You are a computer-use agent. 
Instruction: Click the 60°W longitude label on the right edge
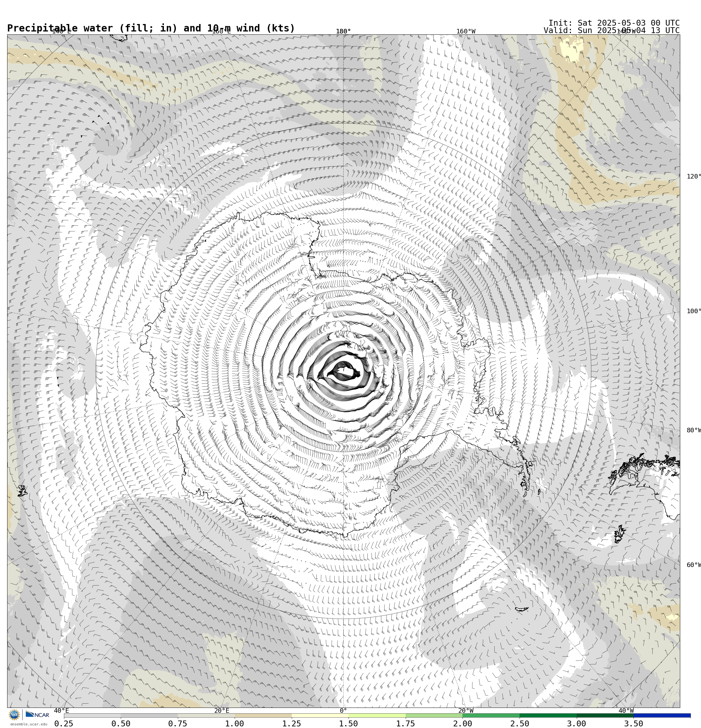694,565
